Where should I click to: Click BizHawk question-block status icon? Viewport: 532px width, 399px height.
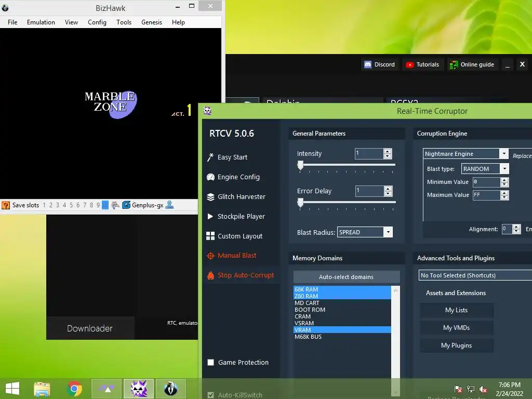pyautogui.click(x=6, y=205)
